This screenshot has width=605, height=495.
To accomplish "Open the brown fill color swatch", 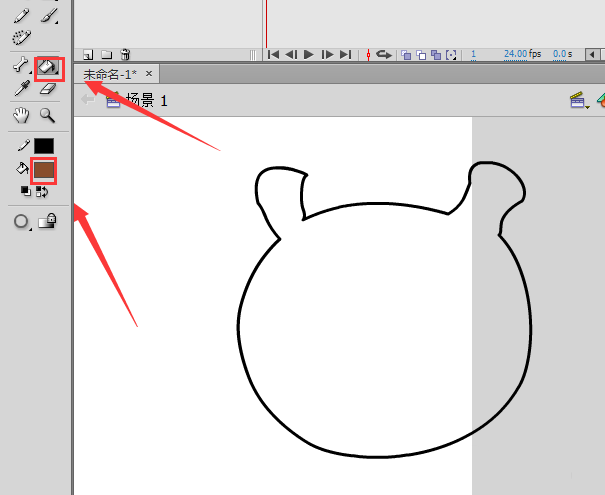I will (x=44, y=170).
